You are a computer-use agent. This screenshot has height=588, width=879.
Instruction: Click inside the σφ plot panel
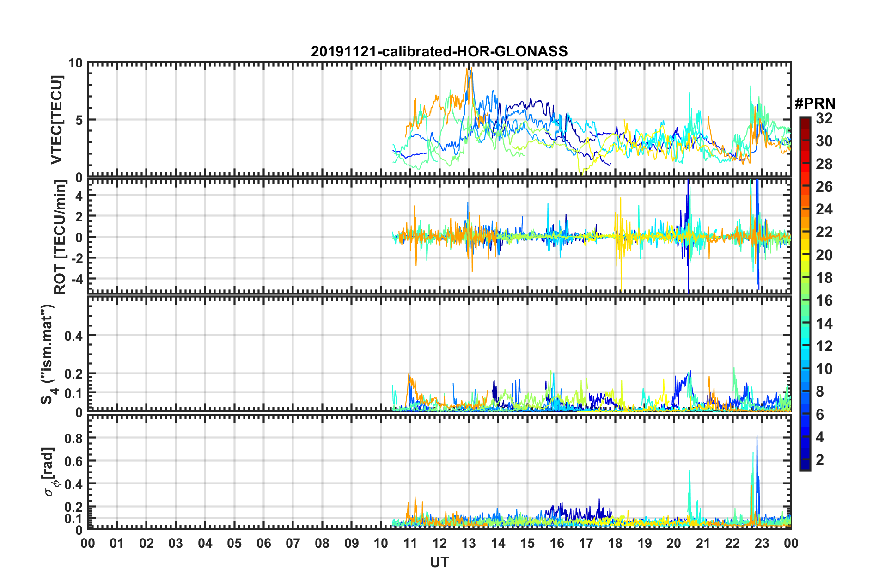point(439,471)
